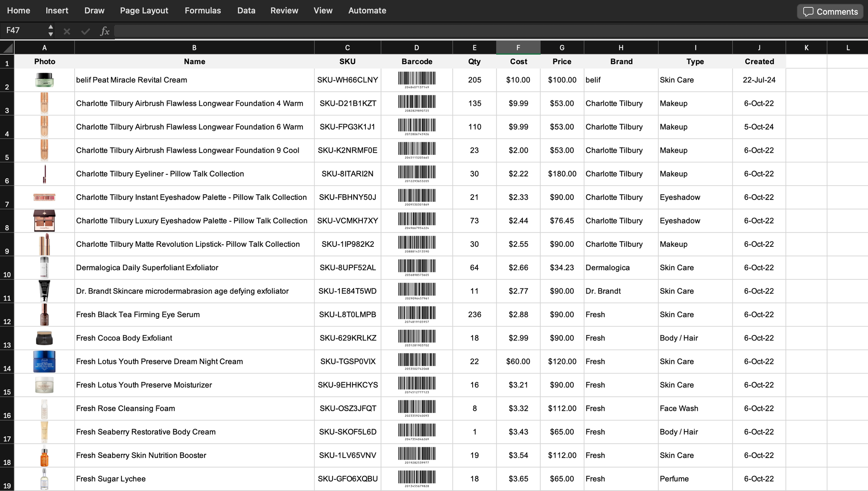Select the $180.00 price cell
The width and height of the screenshot is (868, 491).
click(x=562, y=174)
